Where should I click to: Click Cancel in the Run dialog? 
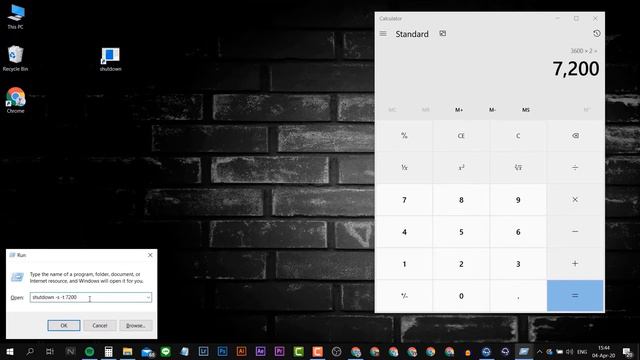[x=100, y=326]
